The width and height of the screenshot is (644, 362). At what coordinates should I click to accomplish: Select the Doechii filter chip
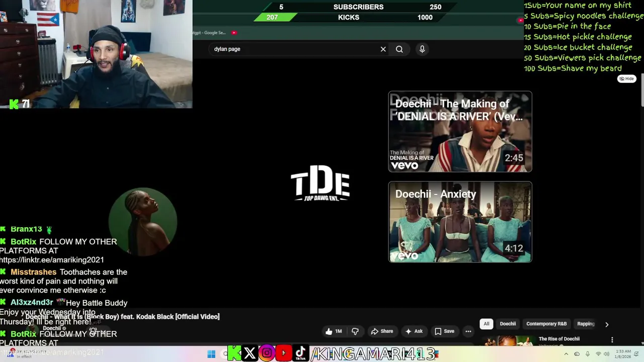pyautogui.click(x=508, y=324)
